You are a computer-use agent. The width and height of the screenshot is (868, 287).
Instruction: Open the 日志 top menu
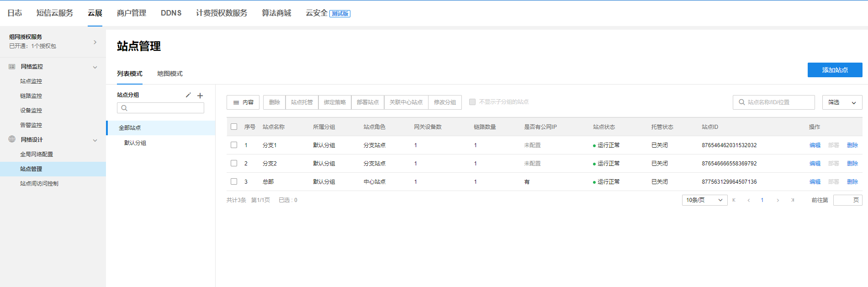point(15,13)
